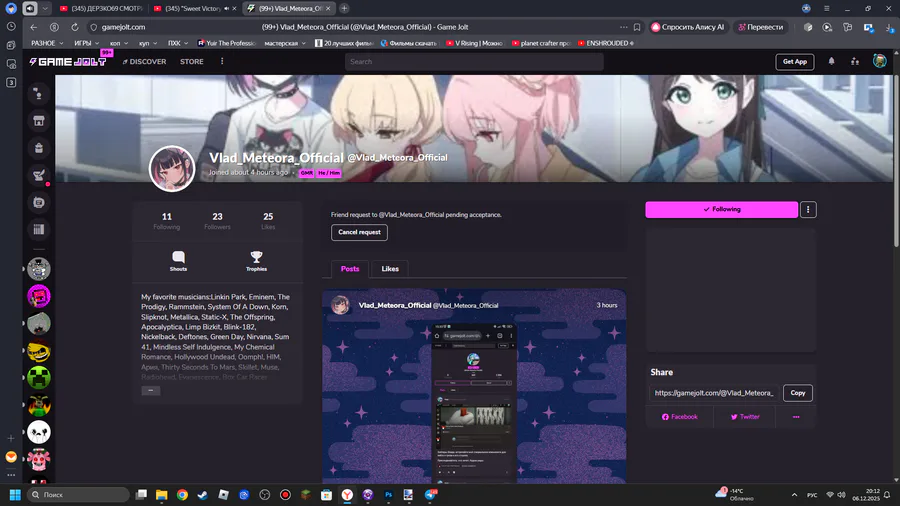Share the profile on Twitter
The height and width of the screenshot is (506, 900).
(745, 417)
